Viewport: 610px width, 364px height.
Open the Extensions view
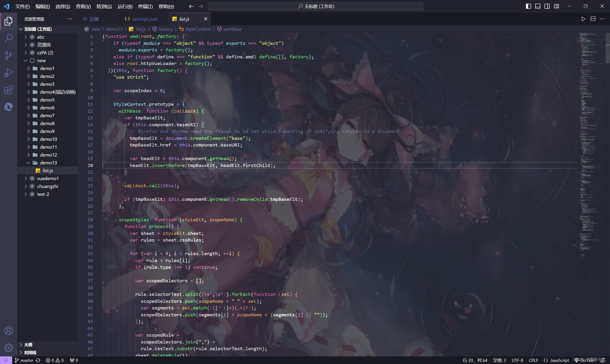pyautogui.click(x=9, y=90)
